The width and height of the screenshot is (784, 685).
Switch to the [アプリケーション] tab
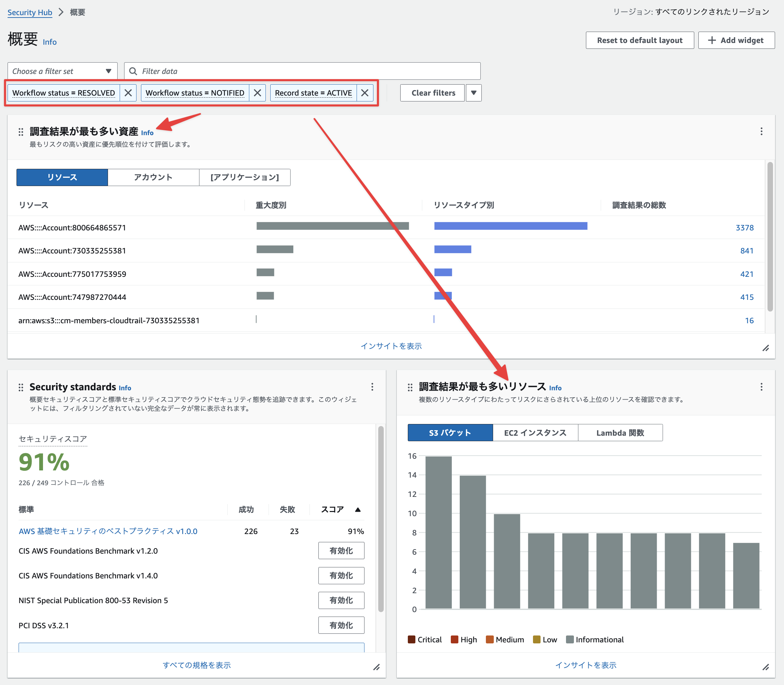coord(244,177)
